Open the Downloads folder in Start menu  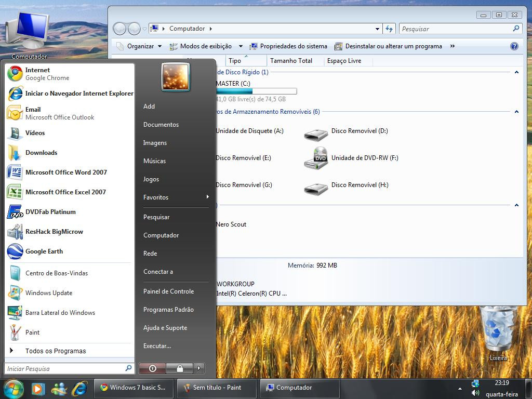(x=70, y=152)
